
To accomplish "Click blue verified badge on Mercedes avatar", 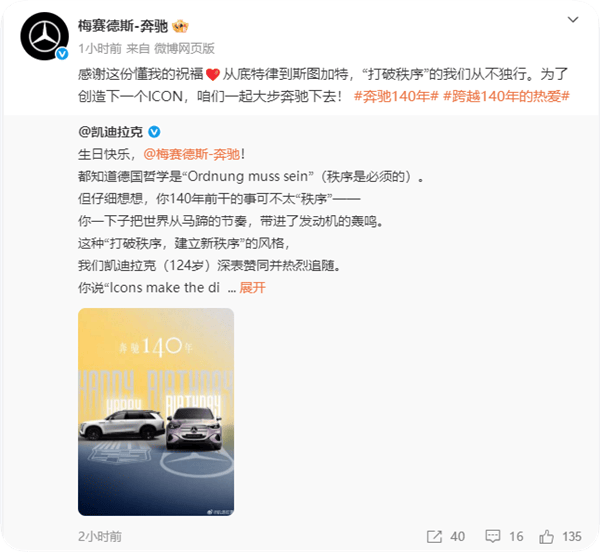I will (x=62, y=54).
